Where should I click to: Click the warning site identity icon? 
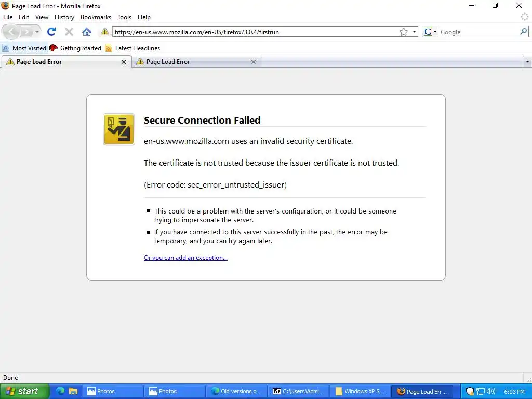(104, 32)
